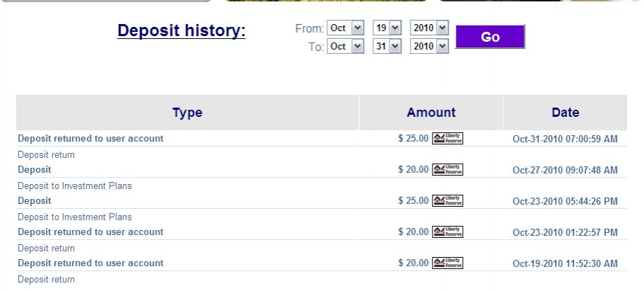Click Liberty Reserve icon on Oct-19 row

click(x=447, y=263)
